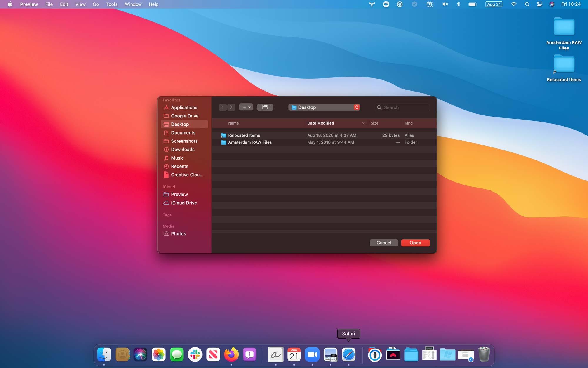The image size is (588, 368).
Task: Expand the iCloud section in sidebar
Action: pos(168,187)
